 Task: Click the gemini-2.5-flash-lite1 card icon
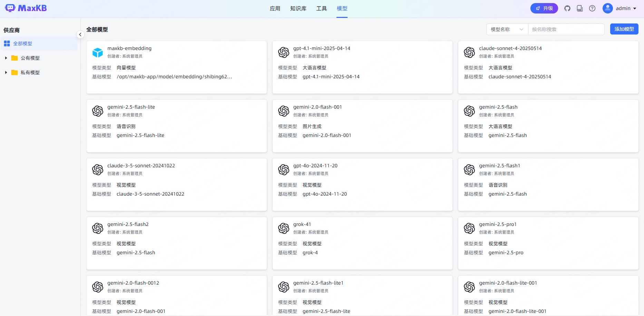pos(284,287)
